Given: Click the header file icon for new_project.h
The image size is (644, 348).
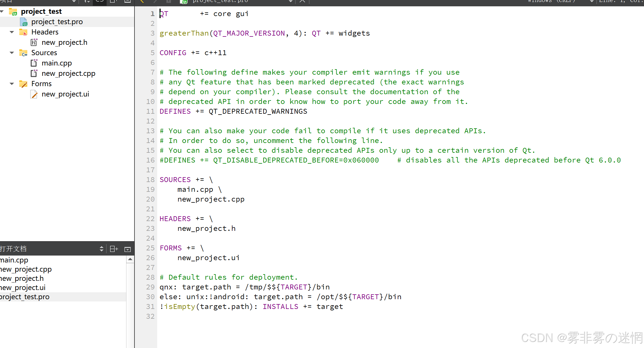Looking at the screenshot, I should click(x=34, y=42).
